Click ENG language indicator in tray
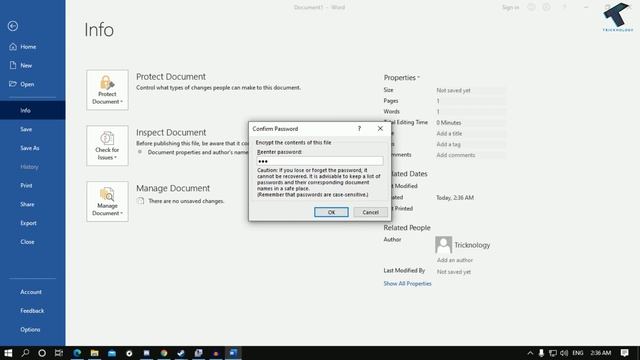Image resolution: width=640 pixels, height=360 pixels. [x=578, y=353]
